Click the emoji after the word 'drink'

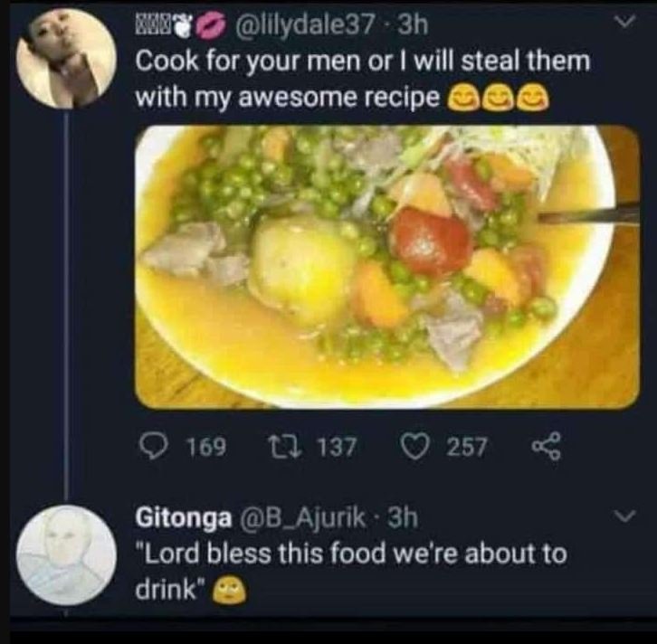[x=224, y=591]
